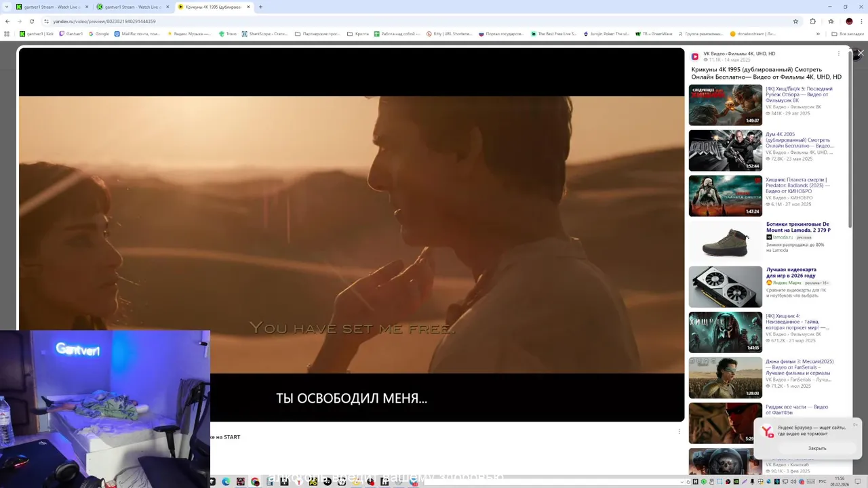
Task: Open Хищник: Планета смерти video title
Action: pos(798,186)
